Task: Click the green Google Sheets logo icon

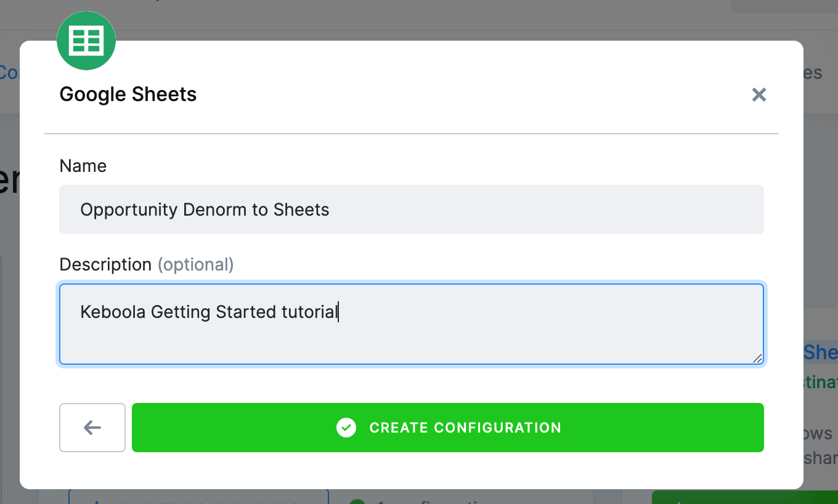Action: click(x=86, y=41)
